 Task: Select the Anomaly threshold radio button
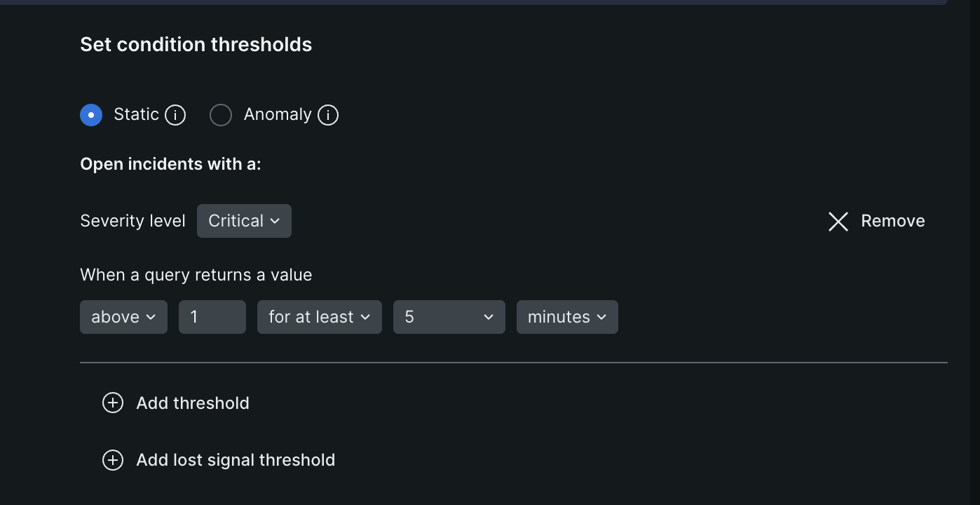pos(221,115)
